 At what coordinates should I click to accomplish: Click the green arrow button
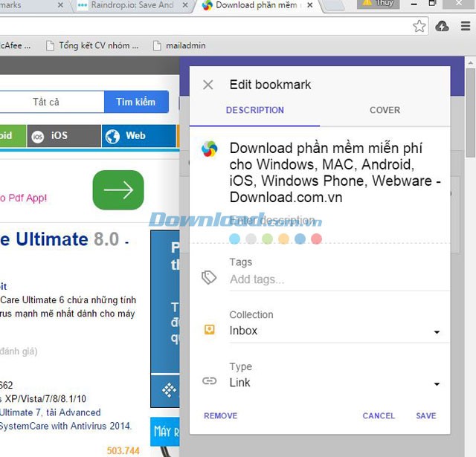118,190
